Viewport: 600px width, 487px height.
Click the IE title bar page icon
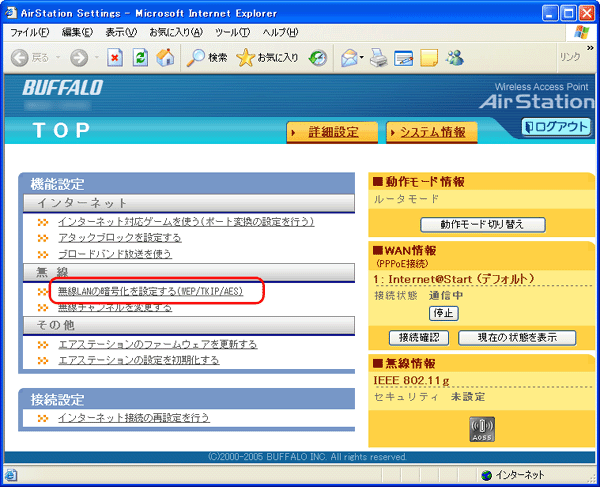point(11,13)
